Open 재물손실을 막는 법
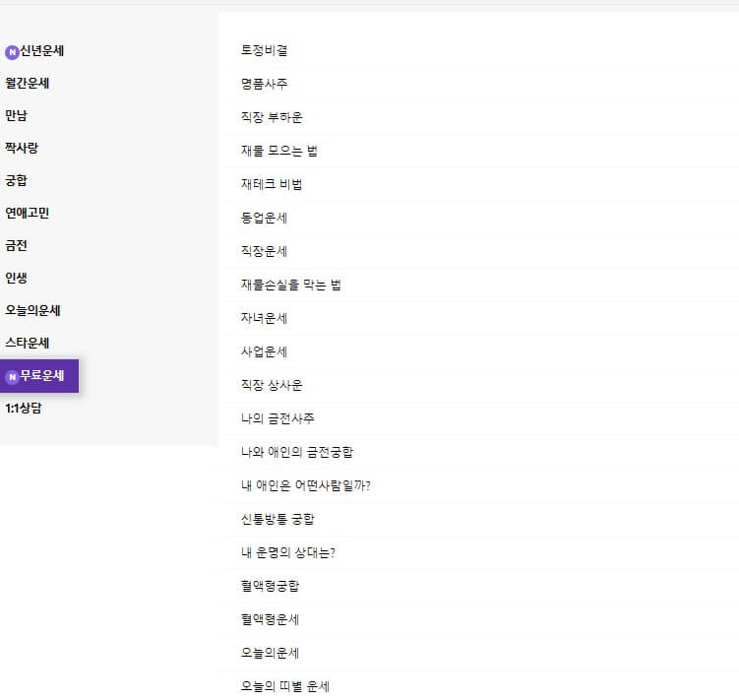This screenshot has height=700, width=739. (x=291, y=285)
